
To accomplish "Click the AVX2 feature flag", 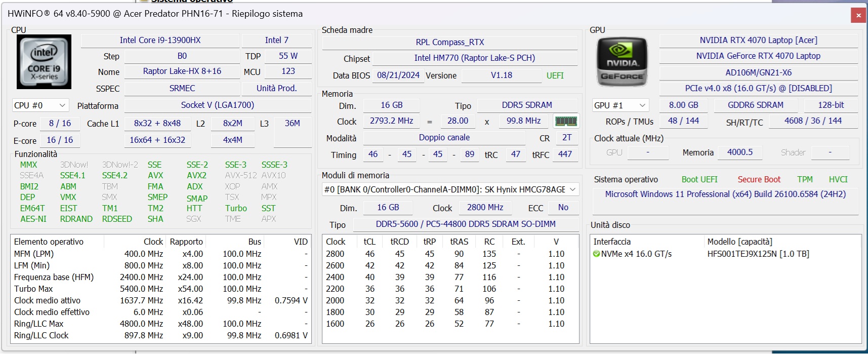I will [x=196, y=176].
